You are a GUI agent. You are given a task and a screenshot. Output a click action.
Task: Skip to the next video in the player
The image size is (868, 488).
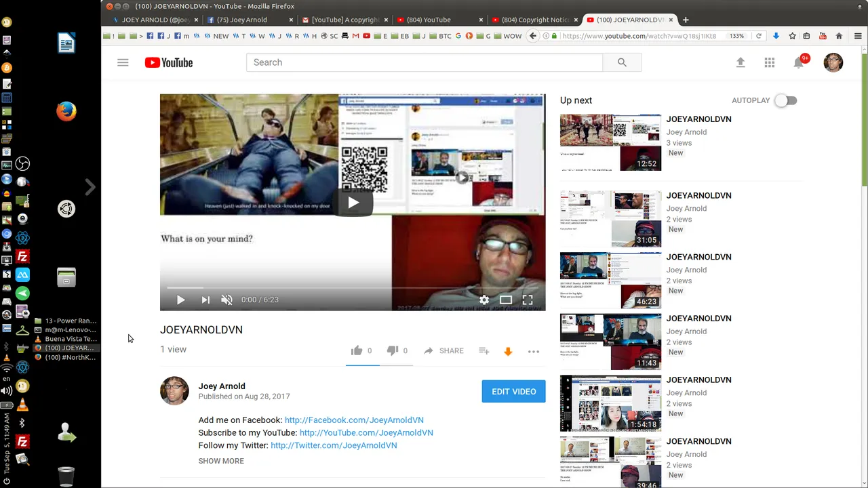coord(205,300)
